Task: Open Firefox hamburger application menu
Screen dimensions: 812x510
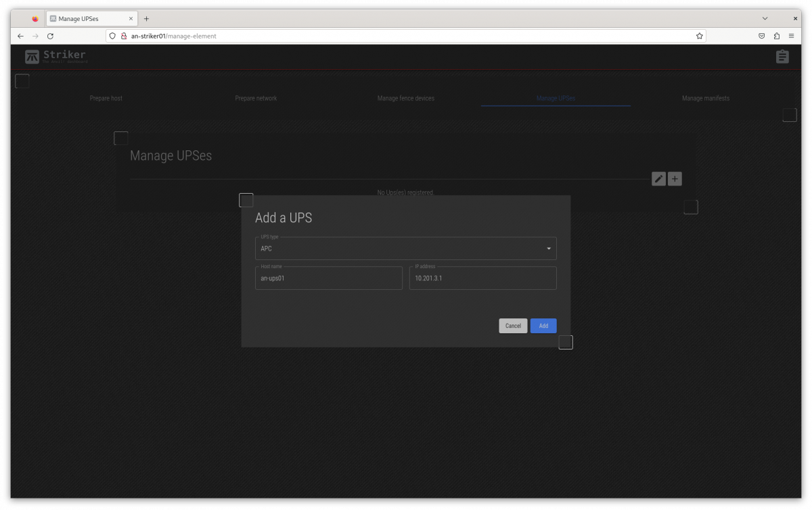Action: (791, 36)
